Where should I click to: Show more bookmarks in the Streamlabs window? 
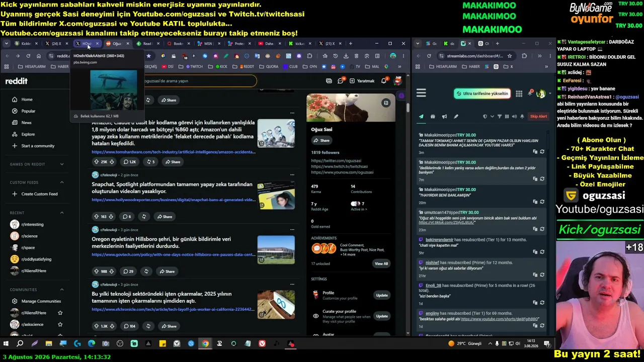click(546, 66)
